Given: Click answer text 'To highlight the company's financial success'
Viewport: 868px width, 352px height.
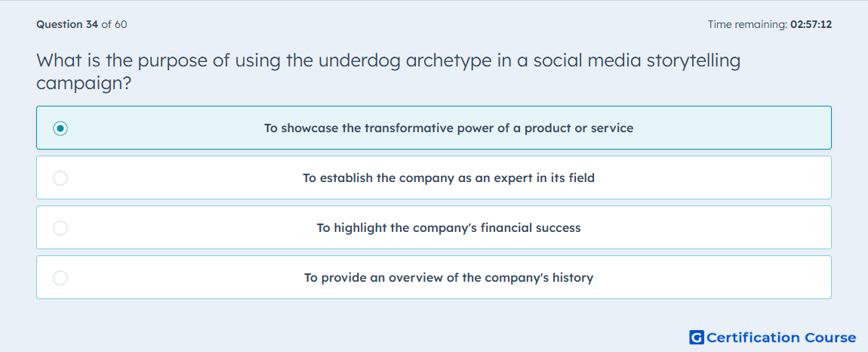Looking at the screenshot, I should click(448, 228).
